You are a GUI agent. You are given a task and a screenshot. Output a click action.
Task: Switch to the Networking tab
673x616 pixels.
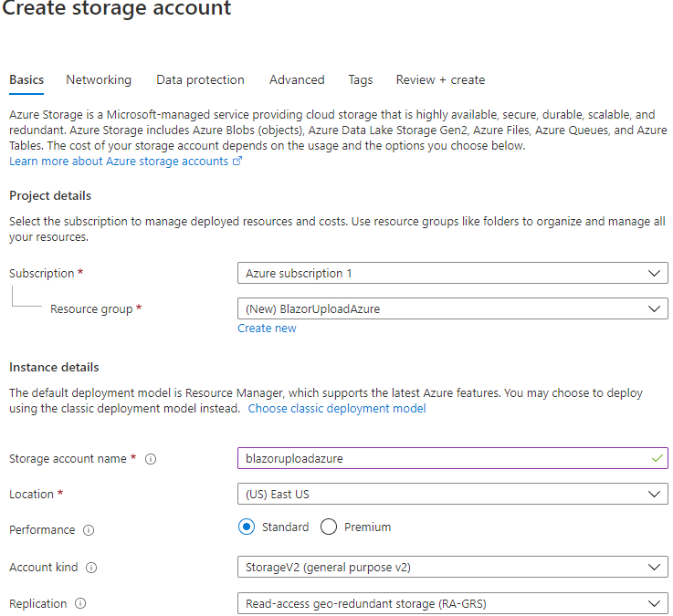99,80
